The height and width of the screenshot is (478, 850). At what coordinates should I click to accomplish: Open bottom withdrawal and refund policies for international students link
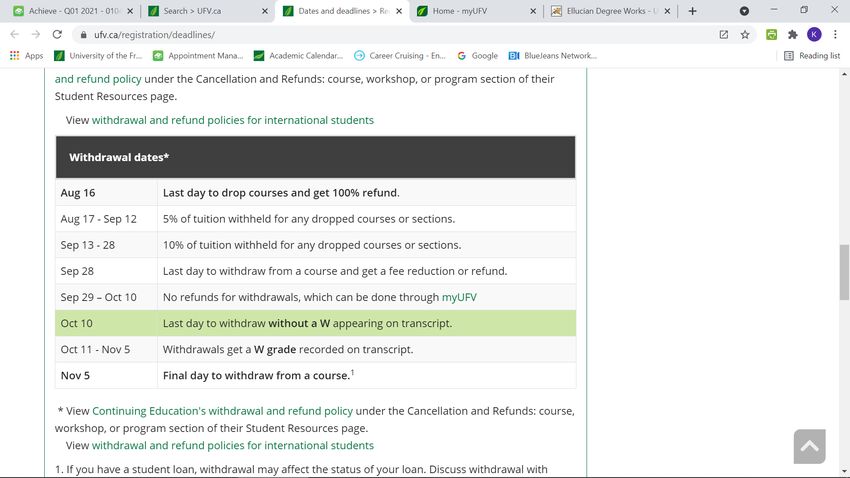[233, 445]
